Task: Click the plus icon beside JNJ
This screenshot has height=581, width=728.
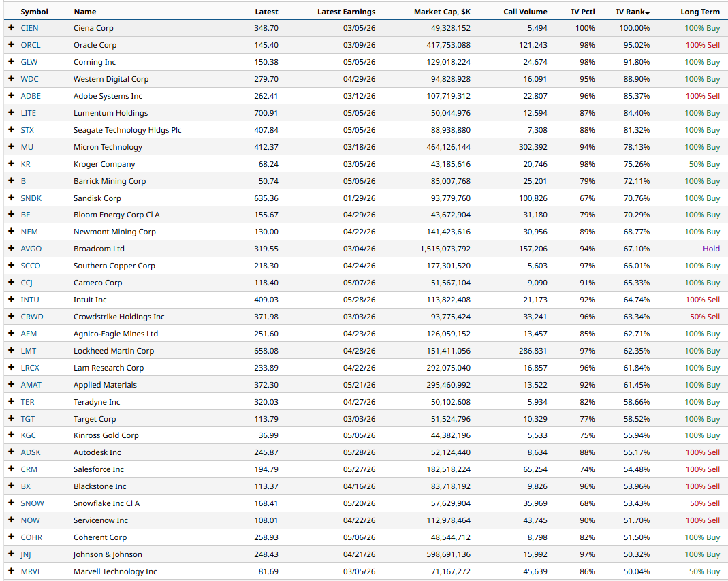Action: pyautogui.click(x=12, y=554)
